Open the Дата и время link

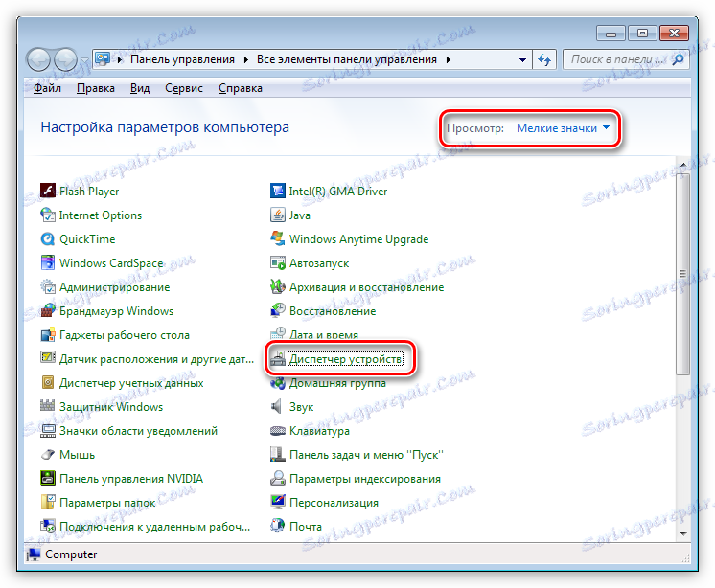pyautogui.click(x=324, y=335)
